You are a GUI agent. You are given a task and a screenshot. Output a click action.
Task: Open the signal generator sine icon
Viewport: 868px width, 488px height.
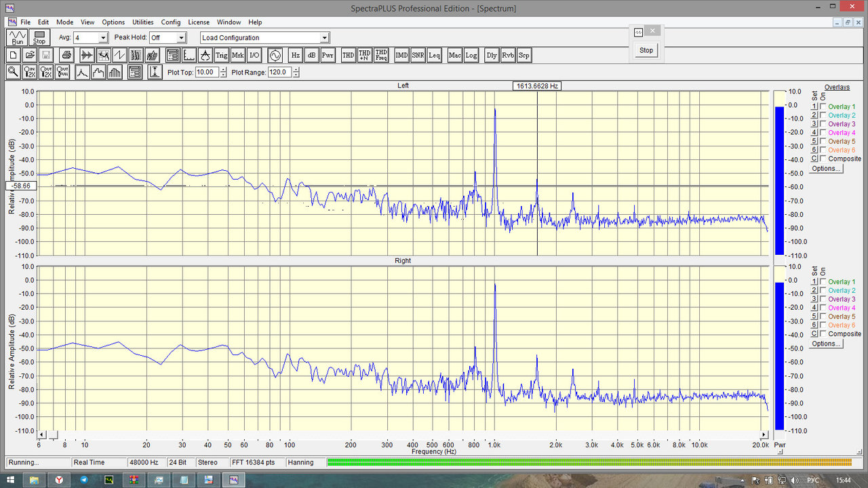[275, 55]
